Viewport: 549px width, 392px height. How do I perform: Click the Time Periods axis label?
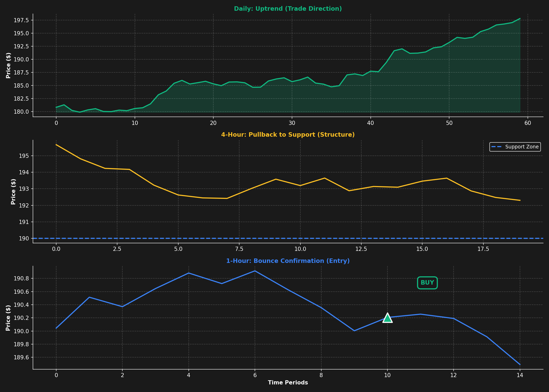pyautogui.click(x=288, y=383)
